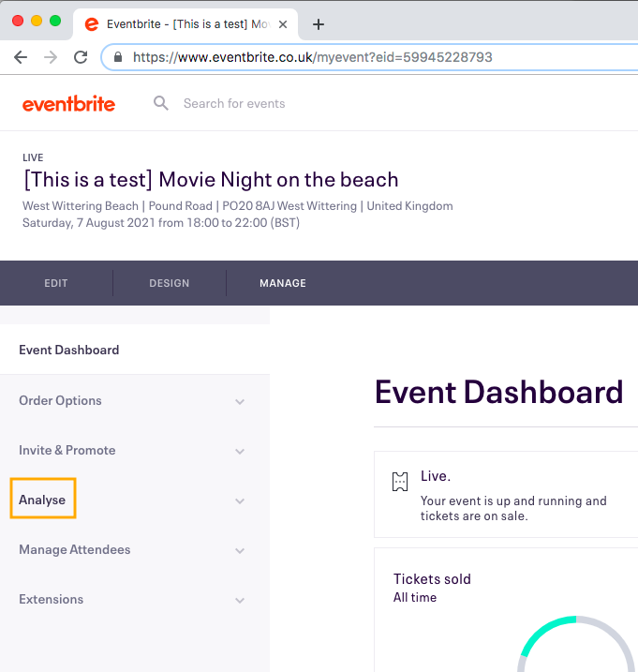This screenshot has height=672, width=638.
Task: Click the Eventbrite logo
Action: (68, 104)
